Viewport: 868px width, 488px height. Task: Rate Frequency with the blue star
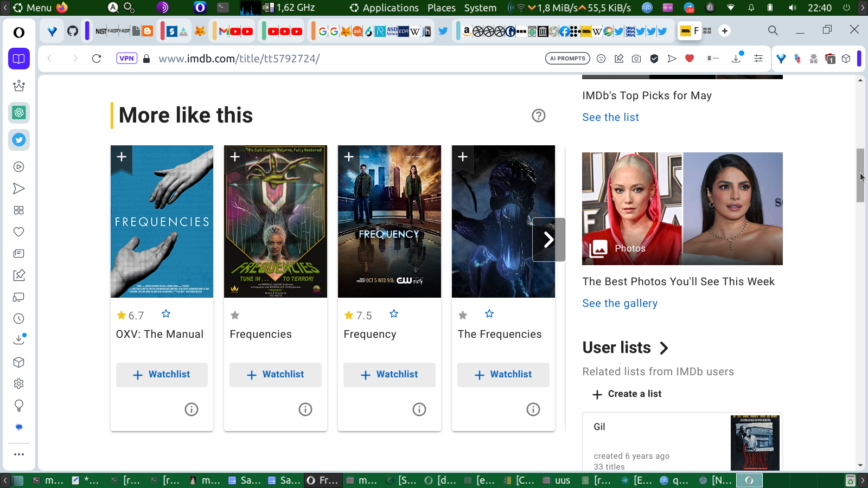pyautogui.click(x=394, y=314)
